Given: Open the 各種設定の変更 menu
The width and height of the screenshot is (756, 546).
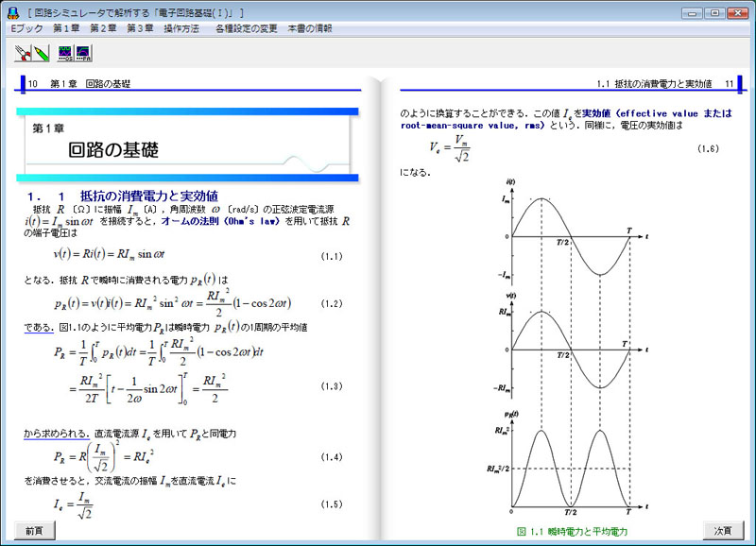Looking at the screenshot, I should [247, 29].
